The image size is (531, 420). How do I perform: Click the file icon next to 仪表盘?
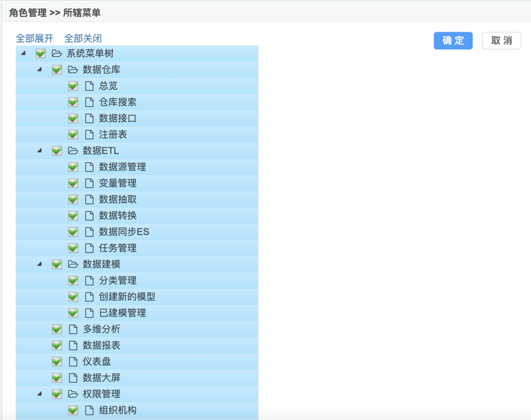coord(73,362)
